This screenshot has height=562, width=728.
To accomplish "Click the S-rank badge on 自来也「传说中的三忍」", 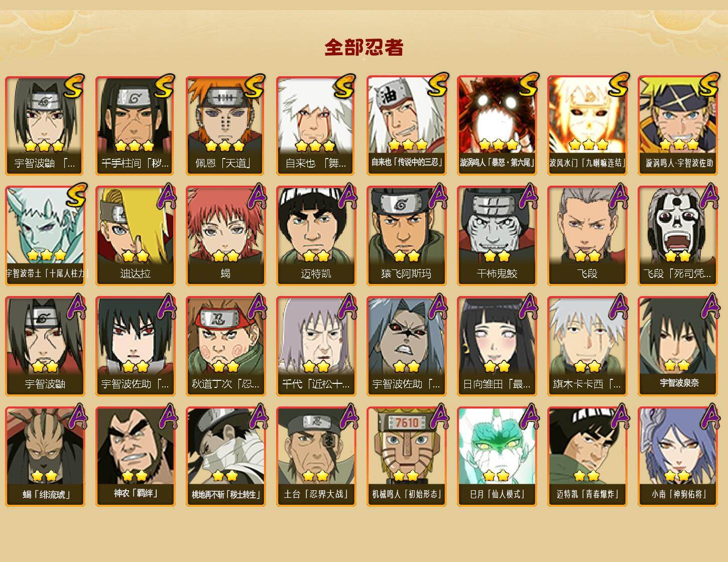I will [437, 85].
